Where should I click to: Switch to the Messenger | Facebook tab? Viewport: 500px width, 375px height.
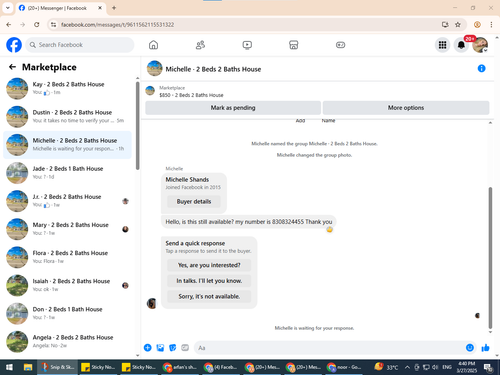point(61,8)
